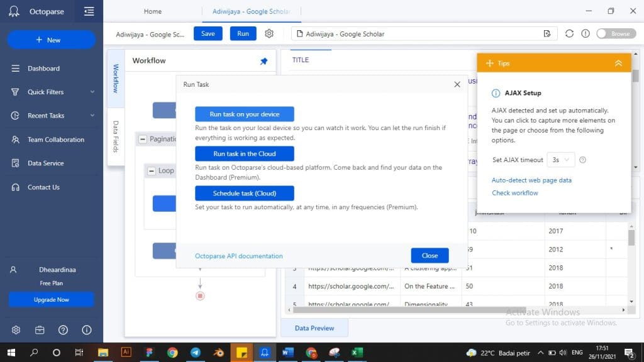644x362 pixels.
Task: Click the URL bar page action icon
Action: click(x=547, y=34)
